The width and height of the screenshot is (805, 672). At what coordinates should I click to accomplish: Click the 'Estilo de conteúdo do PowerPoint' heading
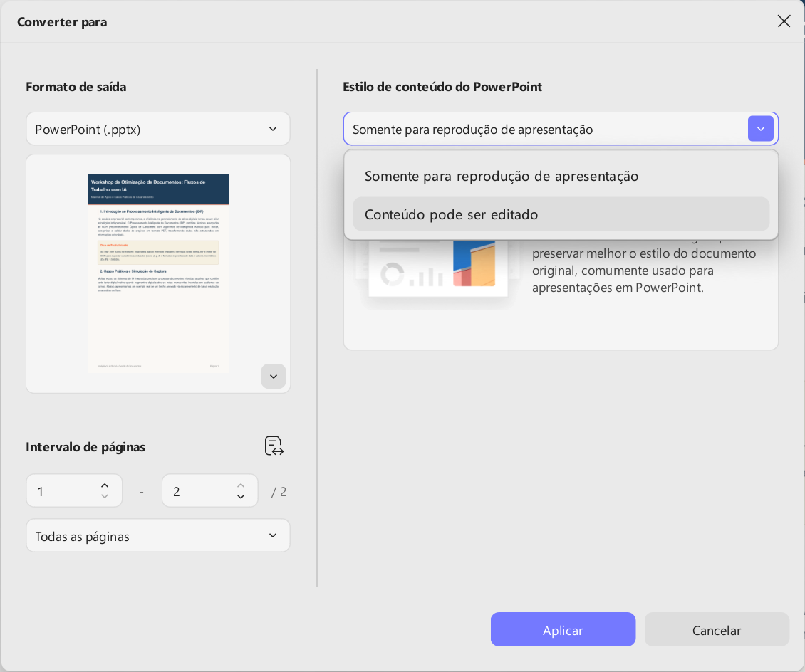click(x=442, y=87)
